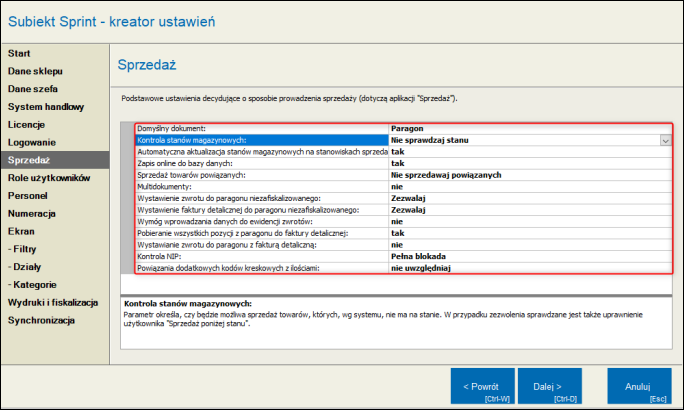Select the Kontrola NIP row label
The width and height of the screenshot is (684, 410).
click(262, 256)
